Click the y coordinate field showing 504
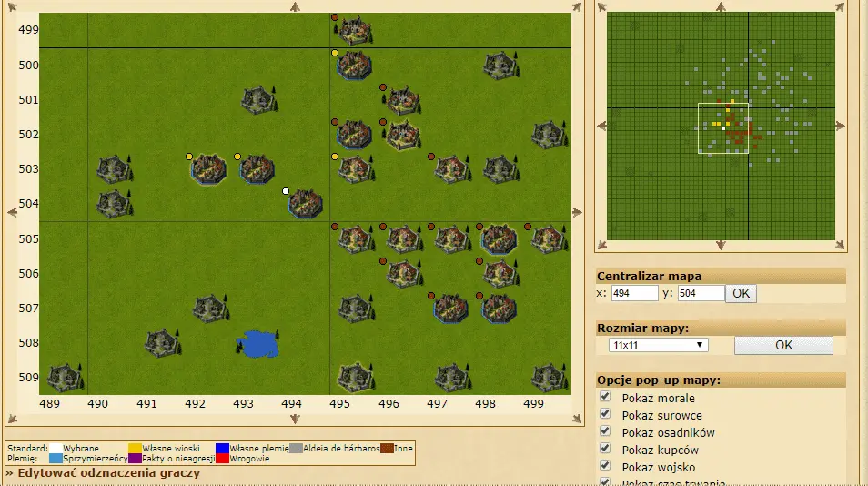Viewport: 868px width, 486px height. click(701, 293)
